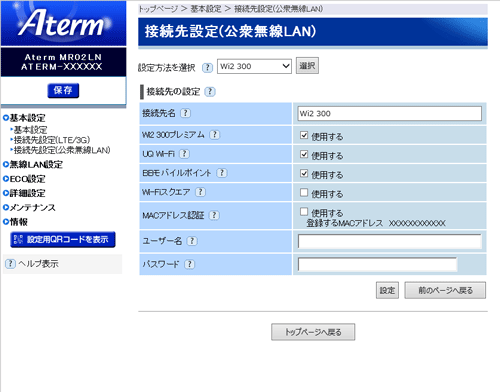Click bullet icon beside メンテナンス
Viewport: 500px width, 392px height.
click(6, 207)
